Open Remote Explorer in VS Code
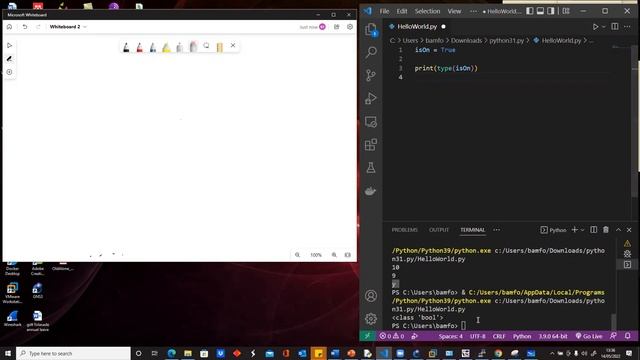 371,122
